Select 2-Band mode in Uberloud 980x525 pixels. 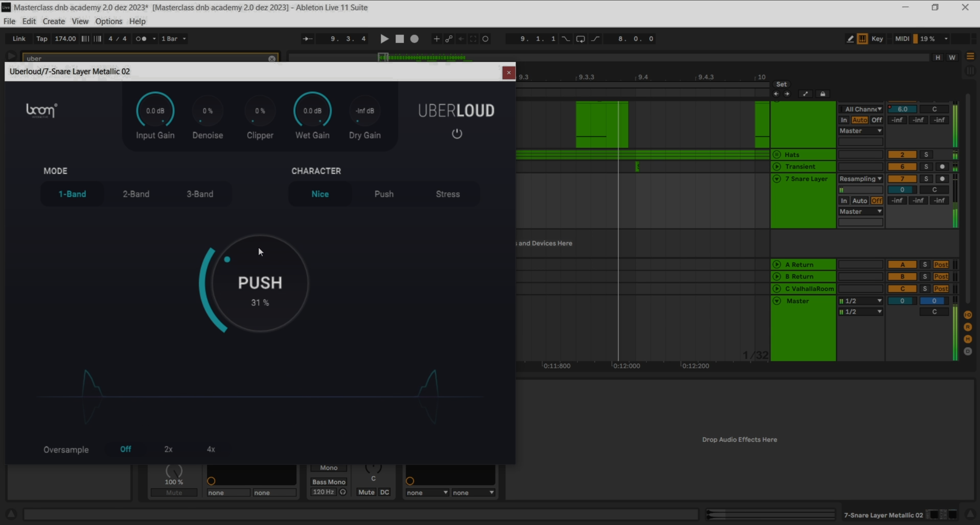136,194
